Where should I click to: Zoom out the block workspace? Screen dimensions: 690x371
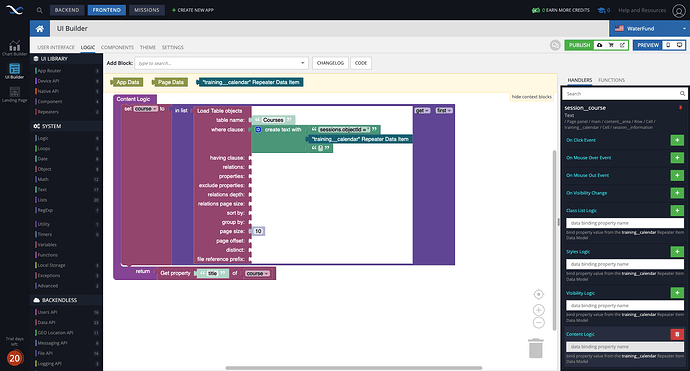point(539,323)
